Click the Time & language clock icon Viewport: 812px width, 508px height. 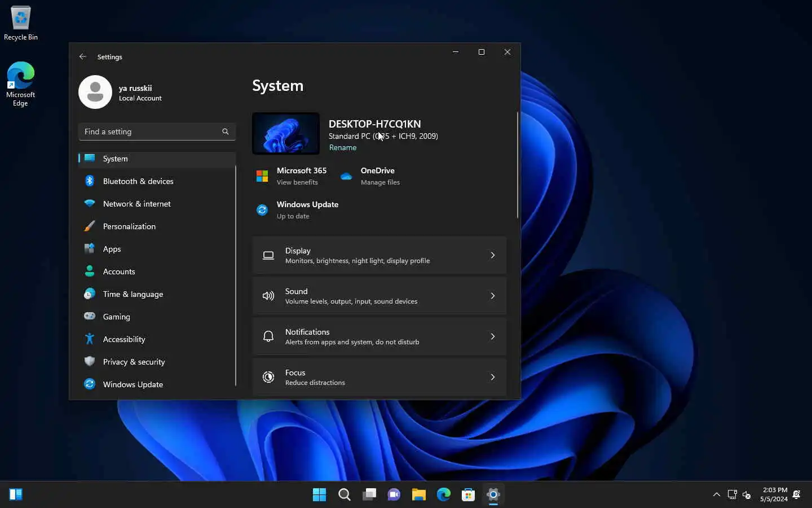[x=89, y=294]
